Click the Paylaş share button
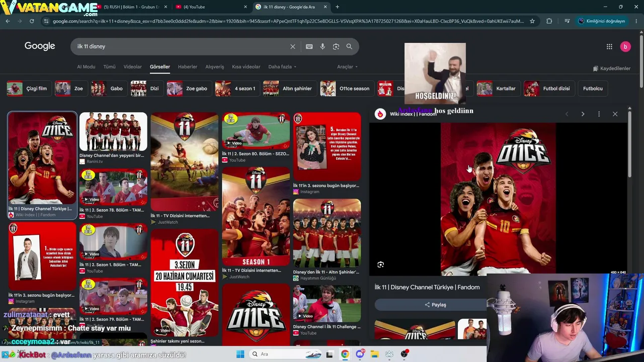The width and height of the screenshot is (644, 362). click(435, 305)
